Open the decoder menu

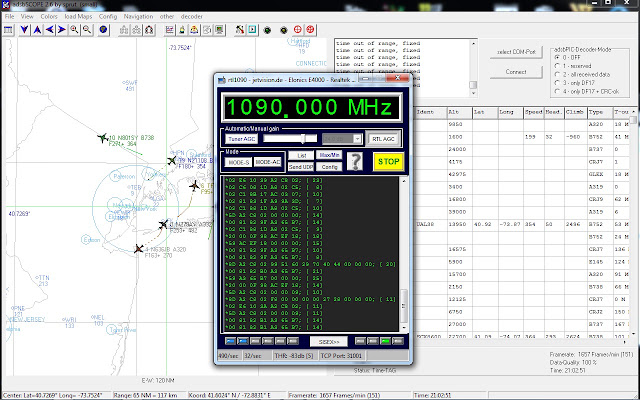pyautogui.click(x=192, y=17)
